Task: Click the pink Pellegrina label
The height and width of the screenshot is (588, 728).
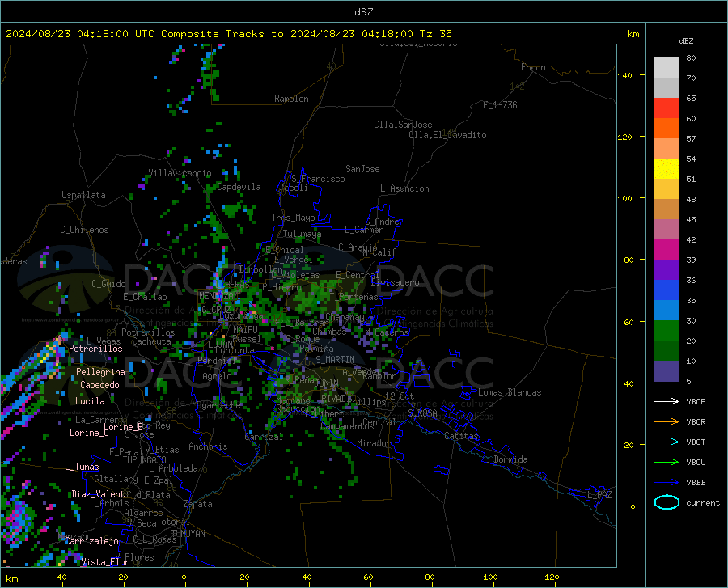Action: point(100,372)
